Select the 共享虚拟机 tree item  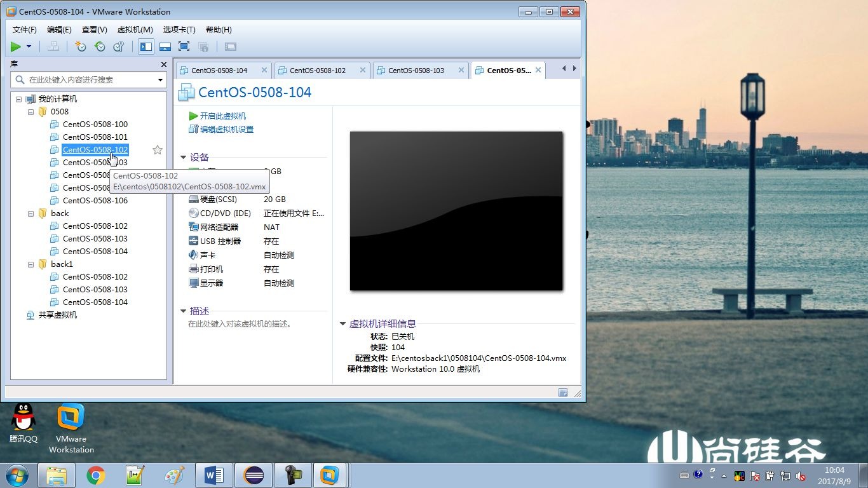click(x=57, y=315)
